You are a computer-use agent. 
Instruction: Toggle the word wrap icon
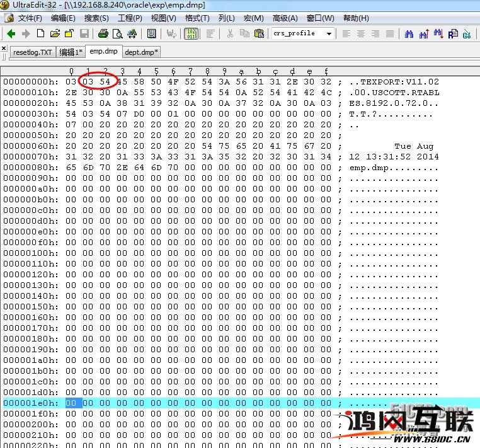tap(171, 33)
